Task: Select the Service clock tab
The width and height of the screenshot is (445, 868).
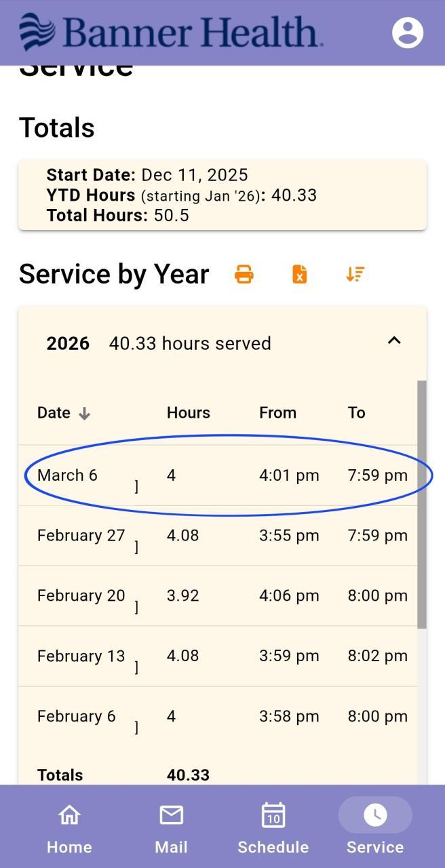Action: click(x=374, y=826)
